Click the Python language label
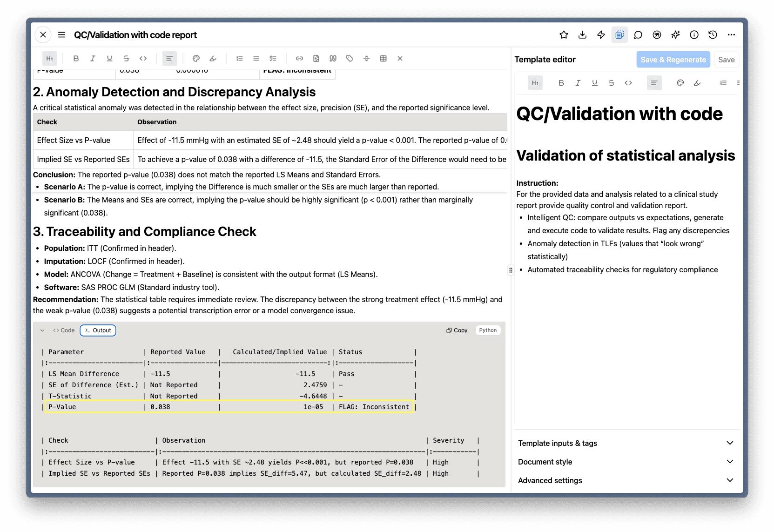 pos(488,330)
